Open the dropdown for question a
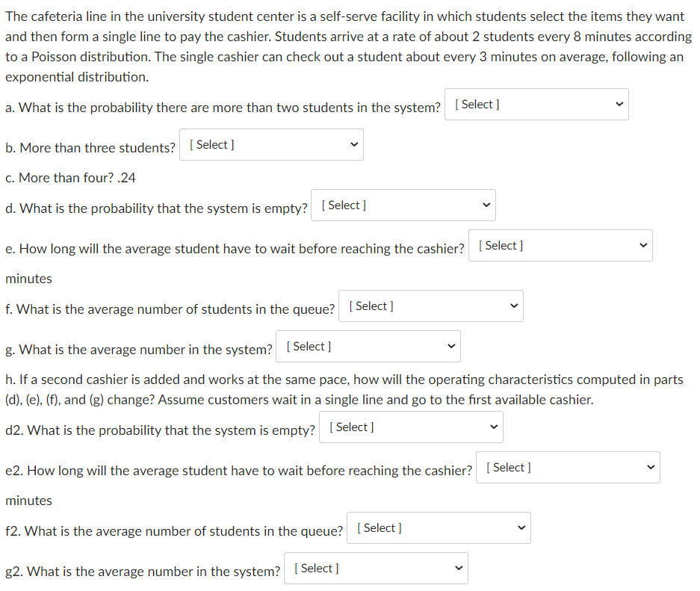 click(536, 105)
